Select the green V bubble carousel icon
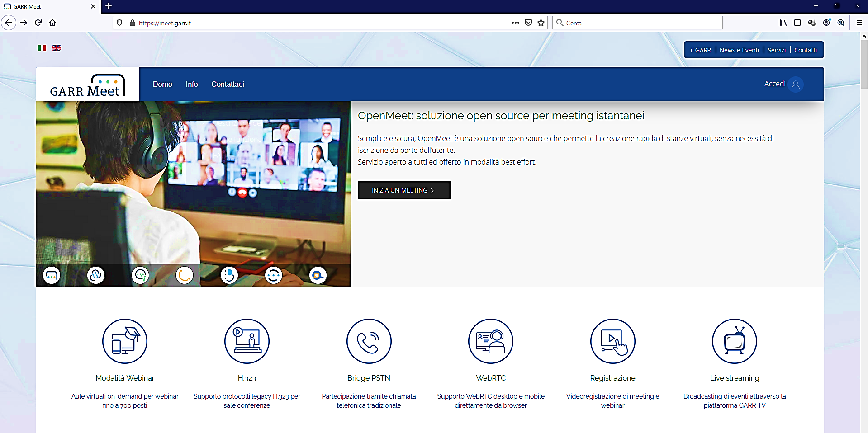The image size is (868, 433). click(x=140, y=275)
